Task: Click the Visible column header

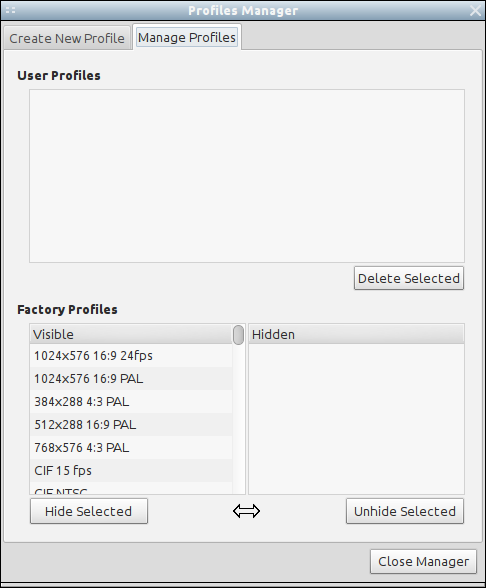Action: point(131,334)
